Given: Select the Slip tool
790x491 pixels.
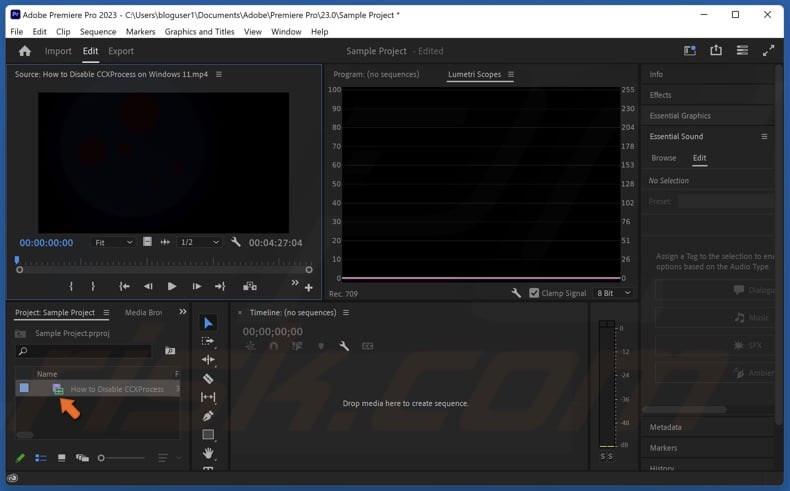Looking at the screenshot, I should point(208,397).
